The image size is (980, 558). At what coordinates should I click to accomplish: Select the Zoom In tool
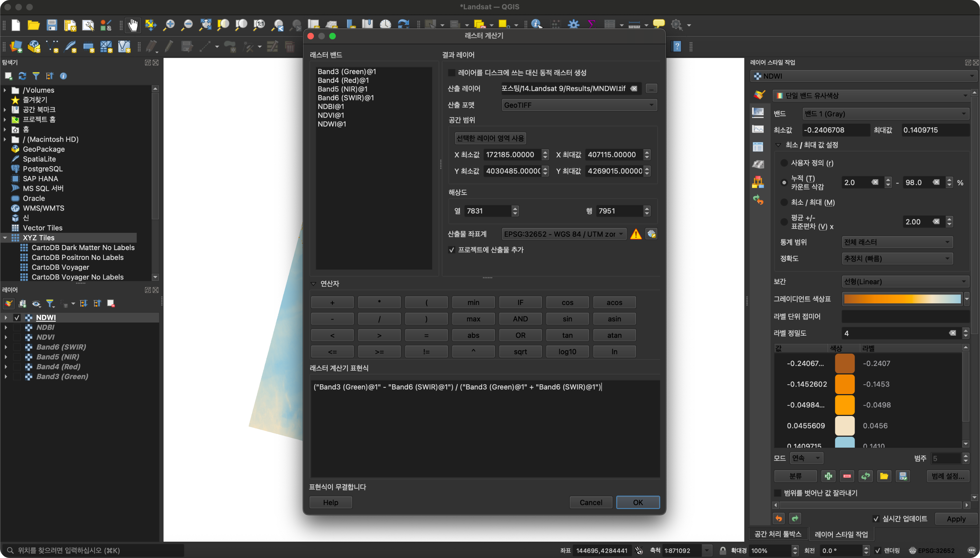coord(169,24)
